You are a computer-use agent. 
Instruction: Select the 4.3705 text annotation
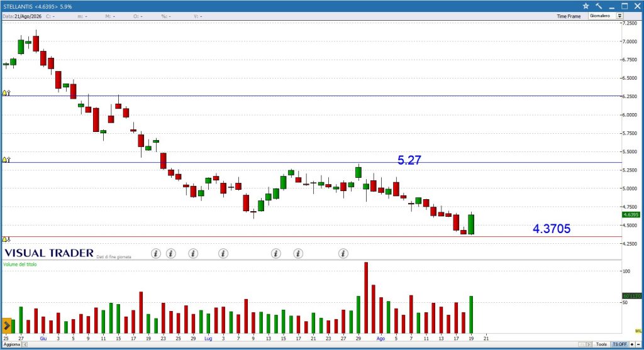552,229
